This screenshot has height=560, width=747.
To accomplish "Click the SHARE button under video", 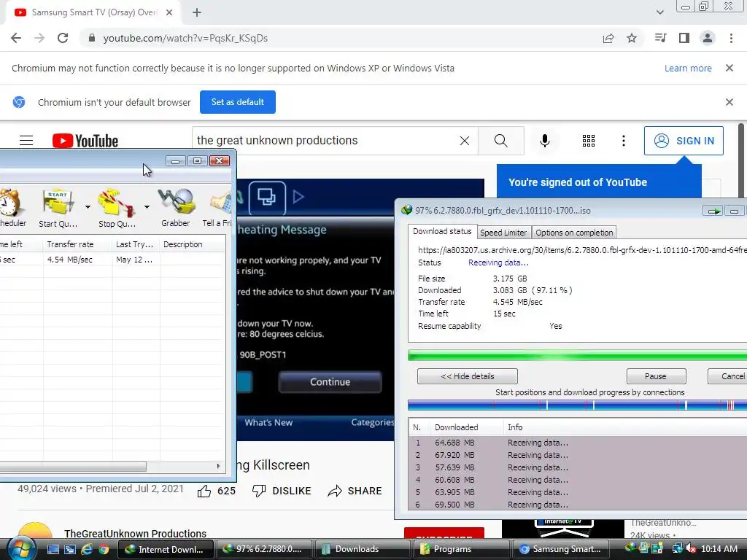I will coord(355,491).
